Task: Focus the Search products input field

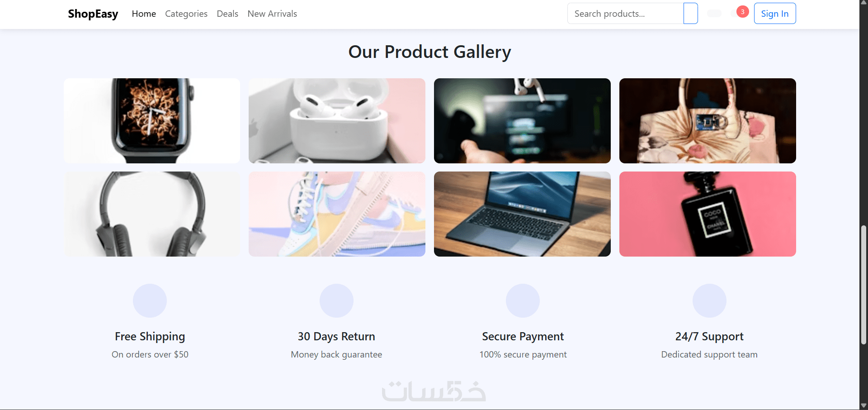Action: coord(626,14)
